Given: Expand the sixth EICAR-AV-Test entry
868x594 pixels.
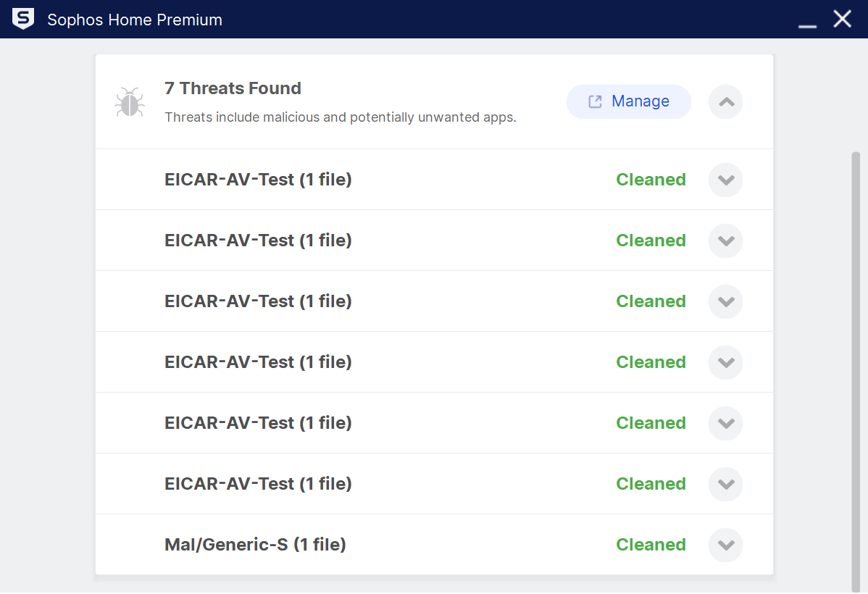Looking at the screenshot, I should coord(725,484).
